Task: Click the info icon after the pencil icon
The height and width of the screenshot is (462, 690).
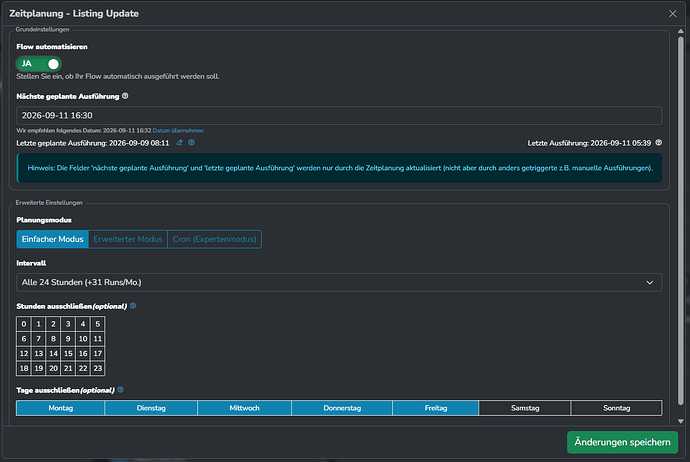Action: pos(191,143)
